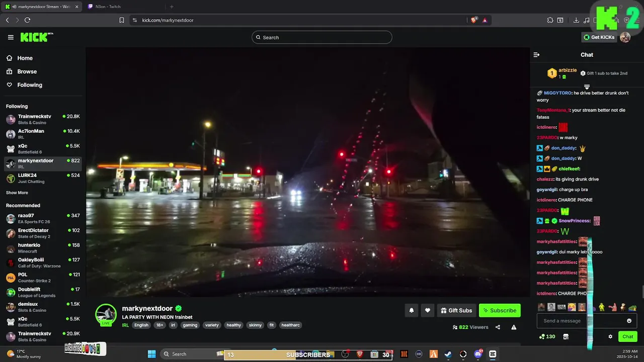Screen dimensions: 644x362
Task: Click the green Shrek emote in quick emotes
Action: coord(602,307)
